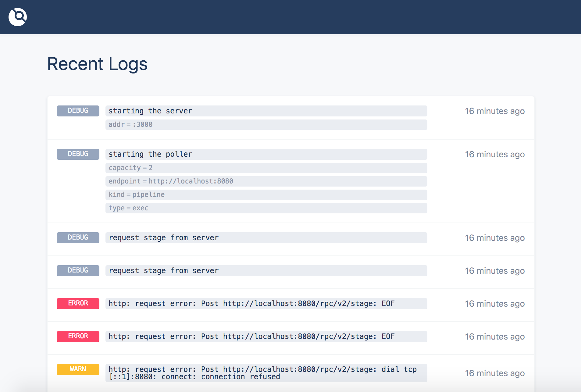The width and height of the screenshot is (581, 392).
Task: Click timestamp of second ERROR entry
Action: click(495, 337)
